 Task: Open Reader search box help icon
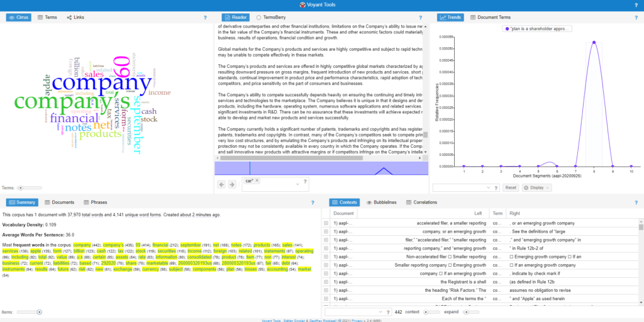[305, 182]
